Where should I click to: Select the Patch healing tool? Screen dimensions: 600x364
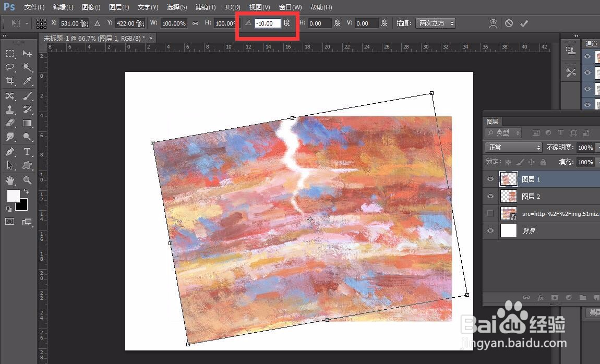pos(10,96)
